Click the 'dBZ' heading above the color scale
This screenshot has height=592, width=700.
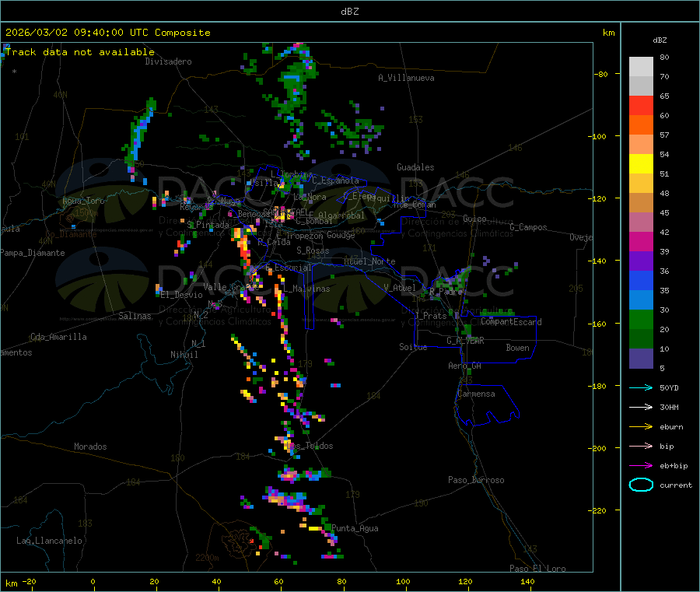click(660, 40)
